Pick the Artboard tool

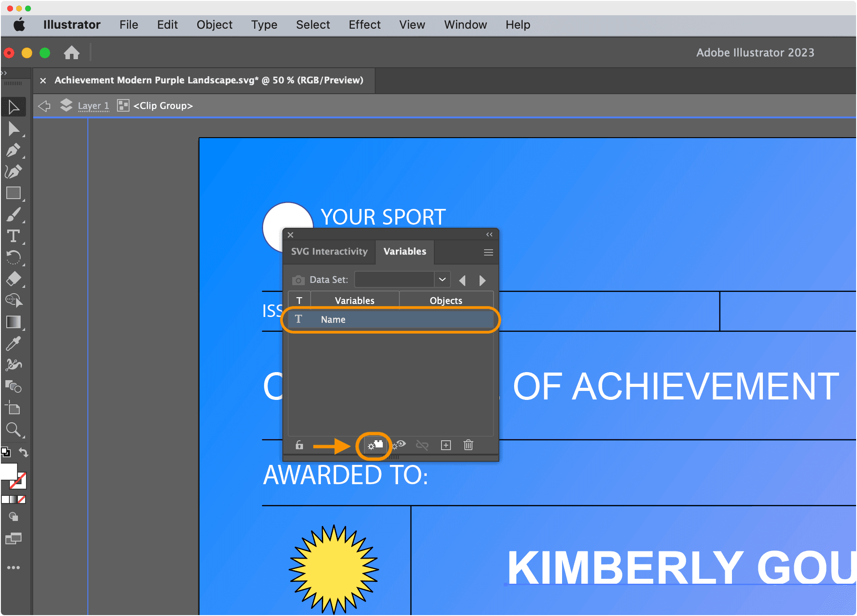point(13,408)
